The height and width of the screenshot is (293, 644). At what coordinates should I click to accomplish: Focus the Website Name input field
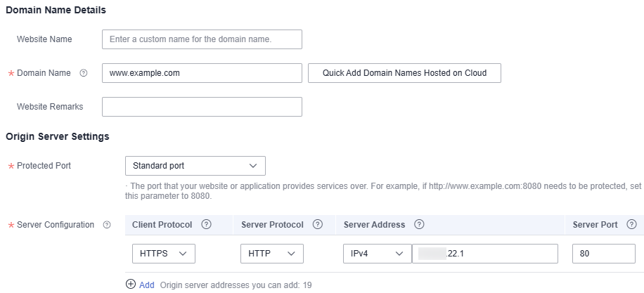click(x=202, y=39)
